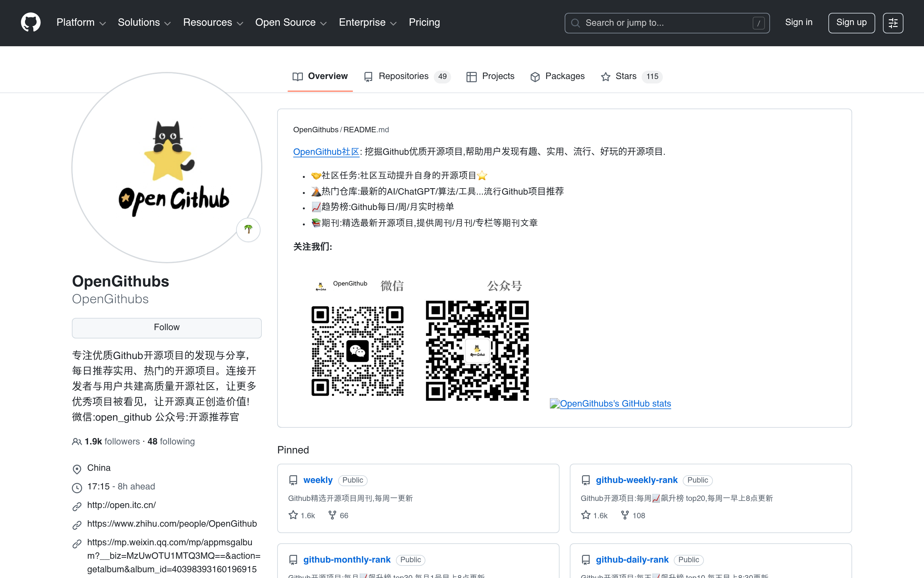Focus the Search or jump to field
This screenshot has height=578, width=924.
tap(667, 23)
